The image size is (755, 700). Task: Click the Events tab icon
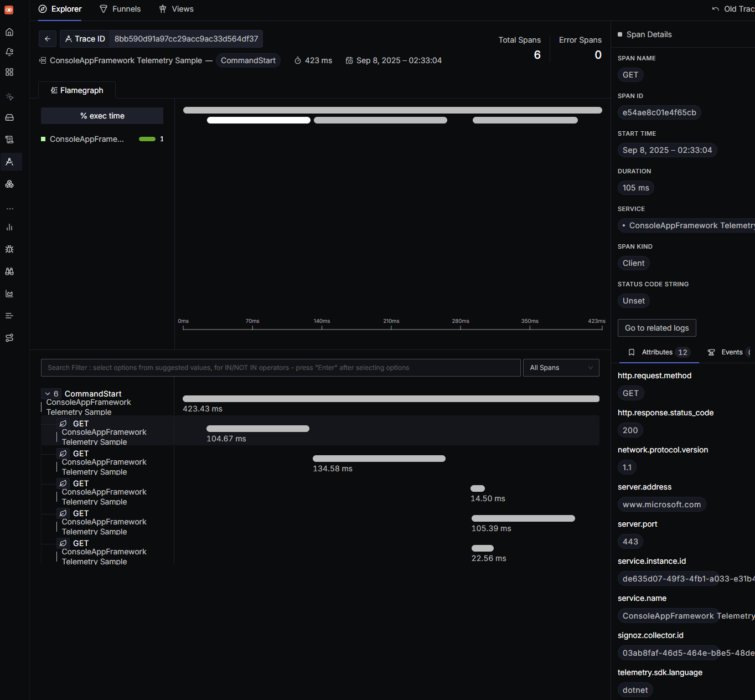(711, 352)
